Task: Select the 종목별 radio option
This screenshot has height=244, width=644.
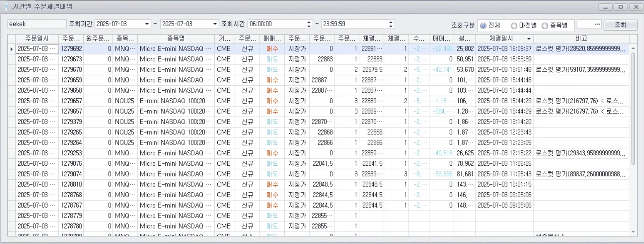Action: (x=544, y=25)
